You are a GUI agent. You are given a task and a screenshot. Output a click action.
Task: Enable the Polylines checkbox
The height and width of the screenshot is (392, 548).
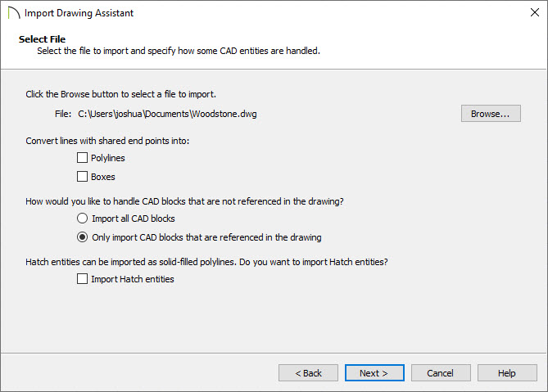click(x=82, y=158)
